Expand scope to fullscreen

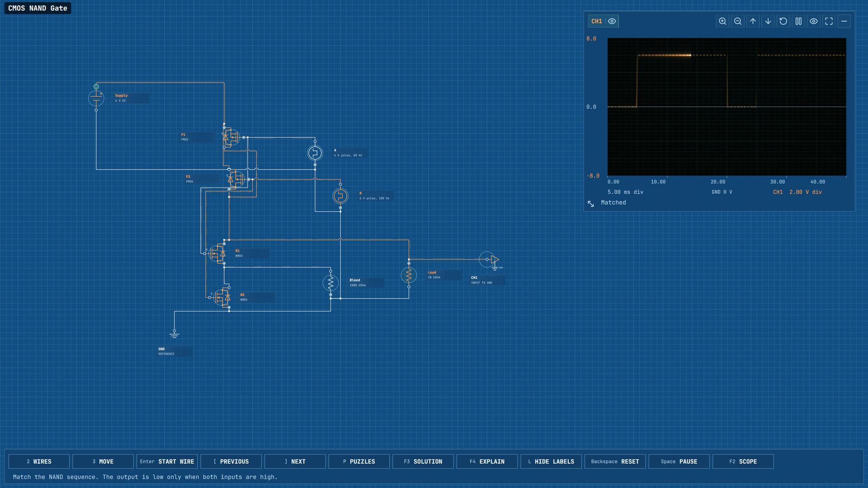pyautogui.click(x=829, y=21)
